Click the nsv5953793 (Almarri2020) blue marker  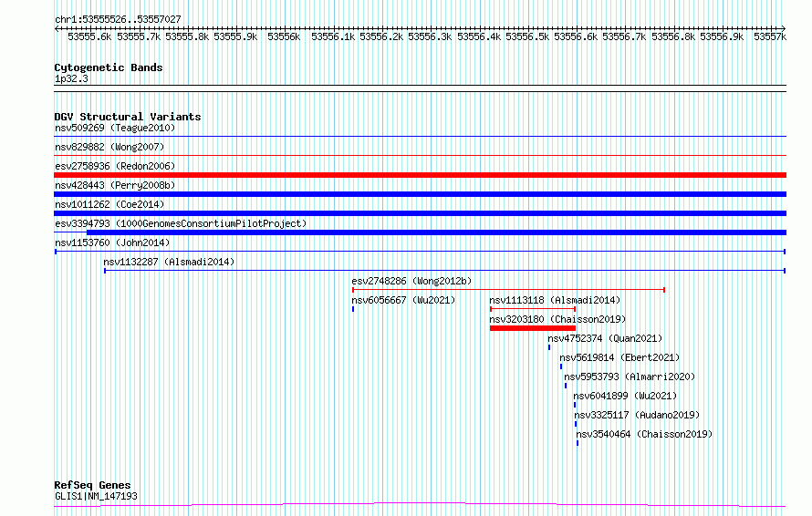pyautogui.click(x=566, y=386)
